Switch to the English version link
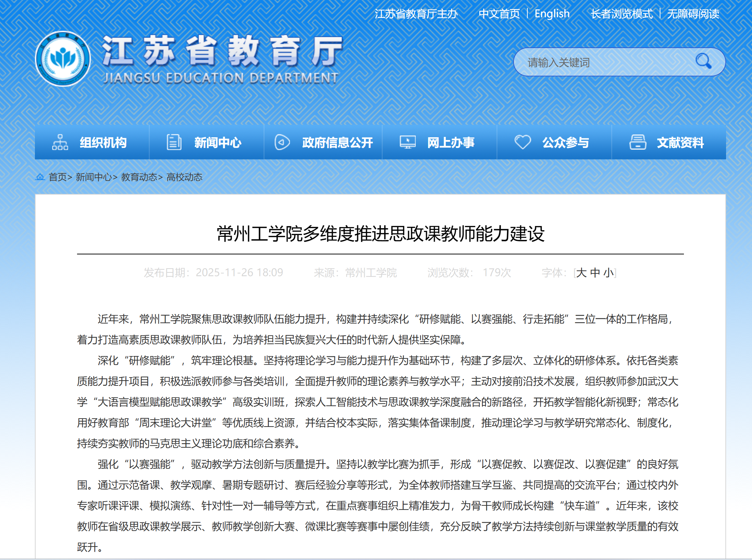 click(552, 14)
